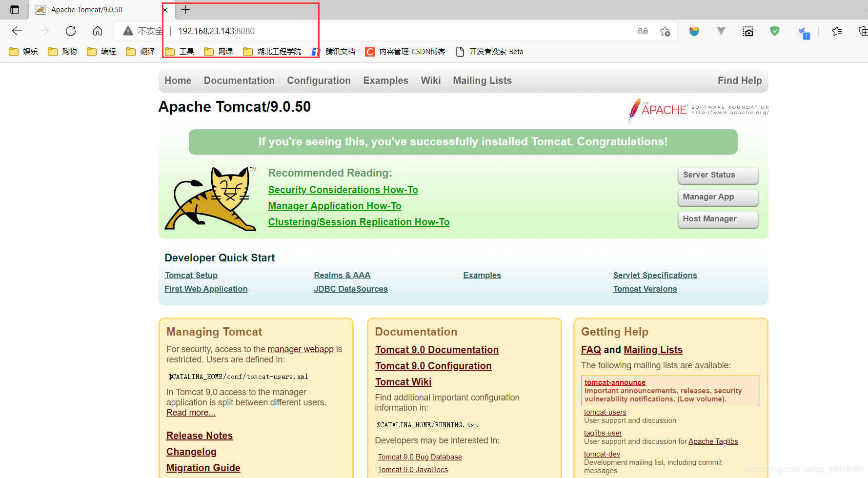Screen dimensions: 868x478
Task: Open Clustering/Session Replication How-To link
Action: pos(359,222)
